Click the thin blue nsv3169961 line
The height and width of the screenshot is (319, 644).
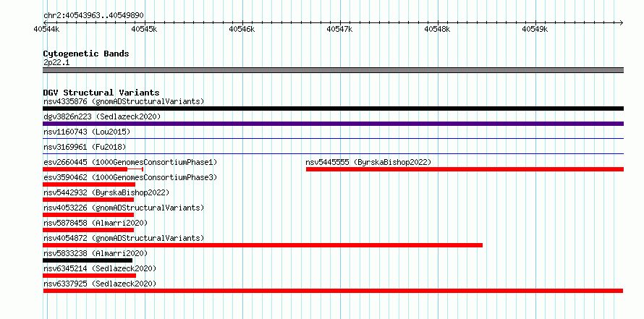click(x=333, y=154)
